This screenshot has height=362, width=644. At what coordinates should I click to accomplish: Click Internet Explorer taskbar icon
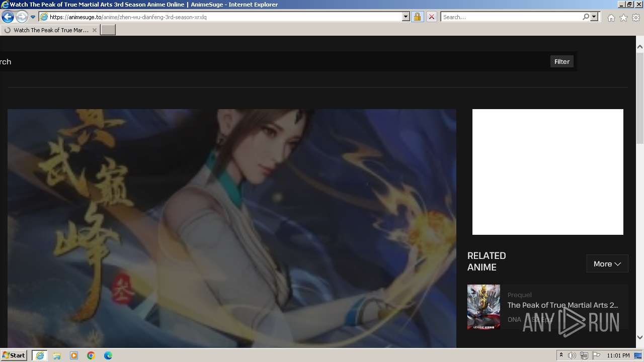click(40, 355)
